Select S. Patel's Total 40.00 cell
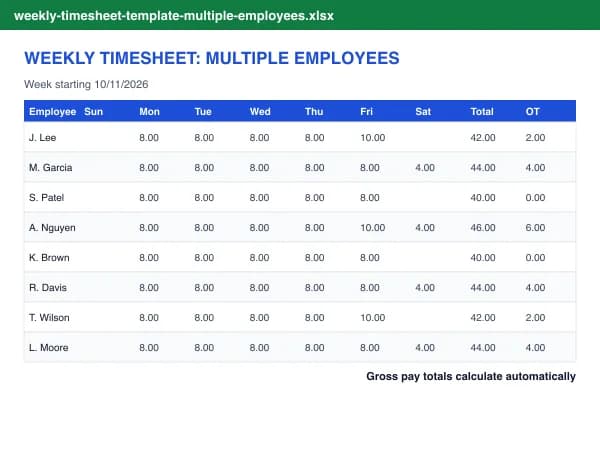Viewport: 600px width, 450px height. point(483,197)
